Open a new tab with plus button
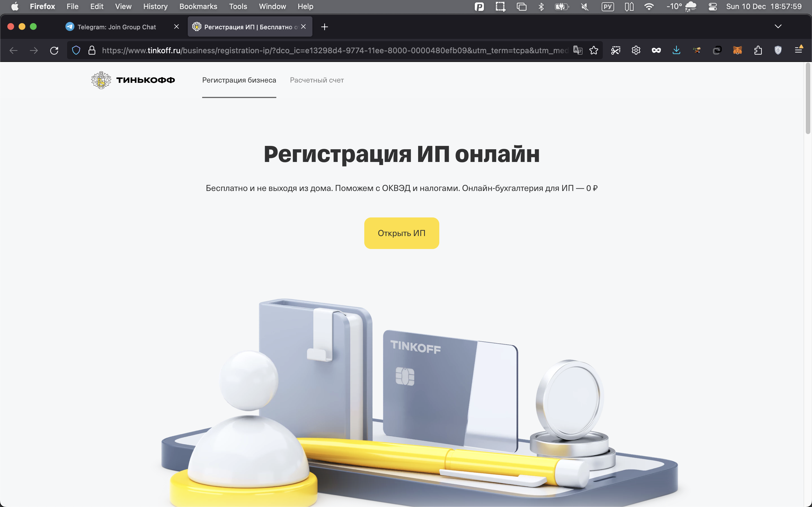This screenshot has width=812, height=507. (x=324, y=27)
